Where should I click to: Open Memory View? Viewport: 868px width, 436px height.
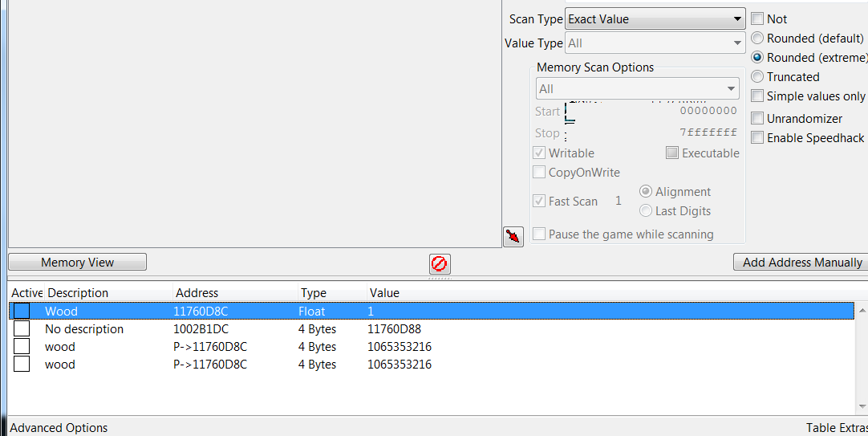(78, 263)
